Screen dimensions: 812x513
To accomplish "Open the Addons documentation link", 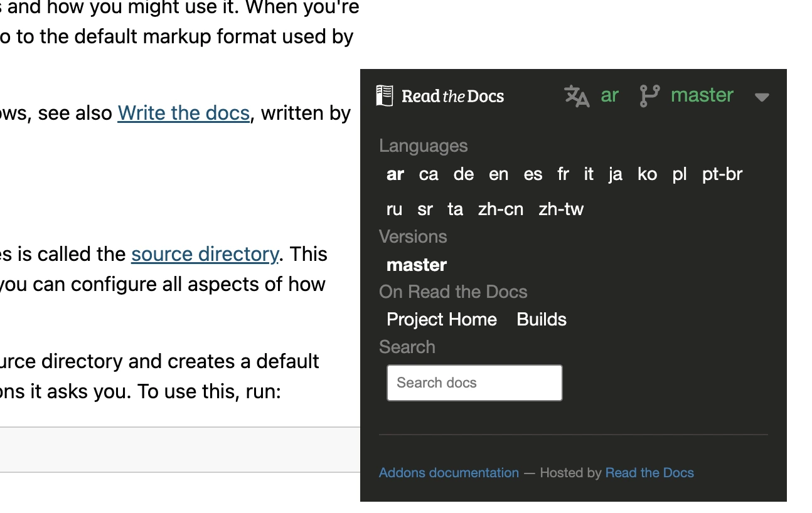I will pyautogui.click(x=449, y=473).
